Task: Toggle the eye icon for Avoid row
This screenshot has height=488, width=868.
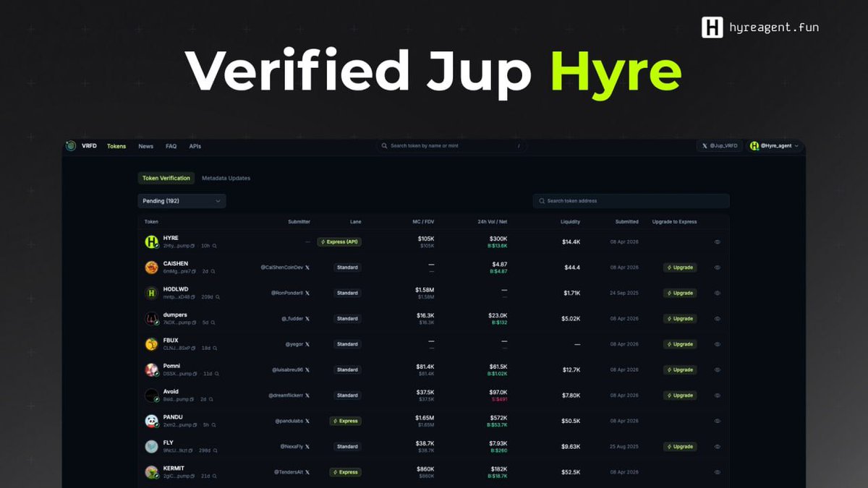Action: [718, 395]
